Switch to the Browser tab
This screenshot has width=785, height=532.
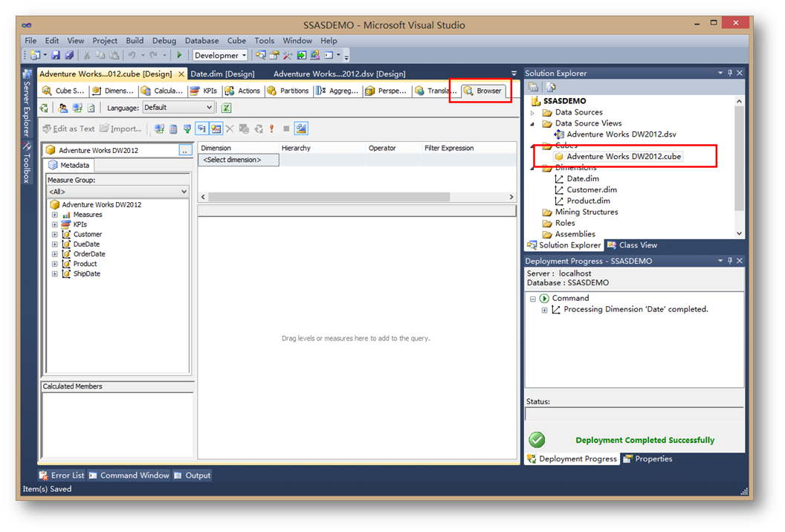482,91
